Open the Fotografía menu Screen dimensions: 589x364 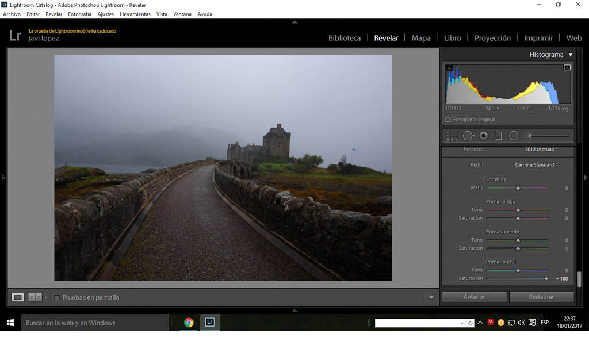coord(79,14)
